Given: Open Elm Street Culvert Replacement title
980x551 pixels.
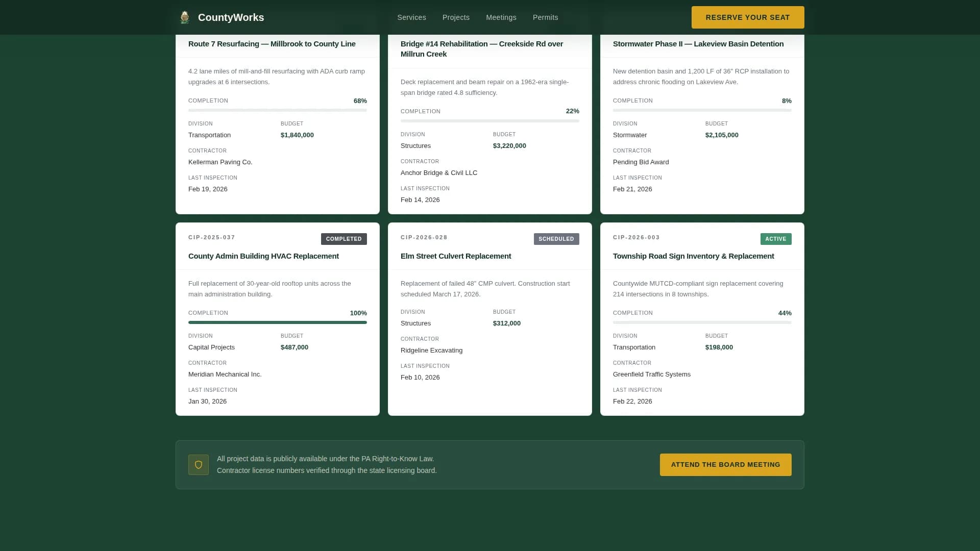Looking at the screenshot, I should (456, 256).
